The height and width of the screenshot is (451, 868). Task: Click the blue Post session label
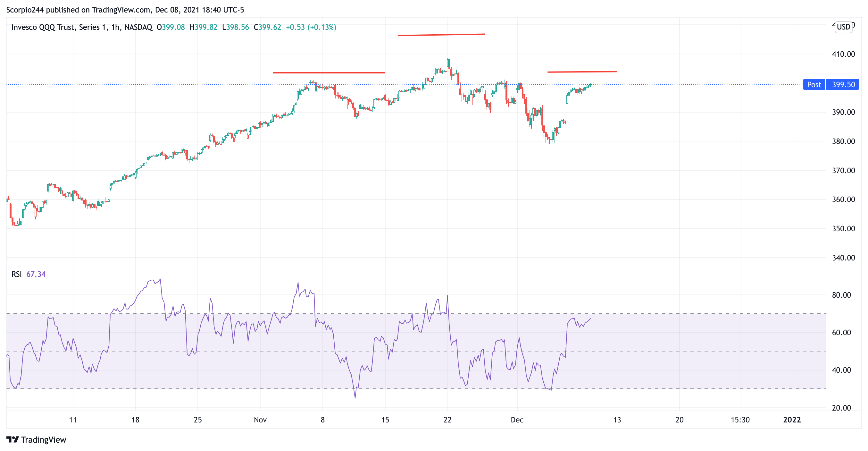tap(814, 85)
